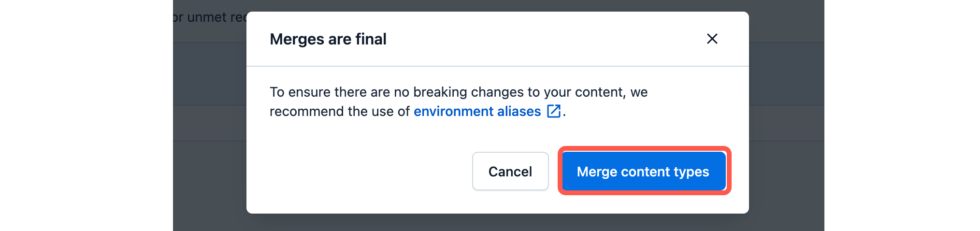Click the arrow-in-box icon after aliases
The height and width of the screenshot is (231, 980).
553,111
